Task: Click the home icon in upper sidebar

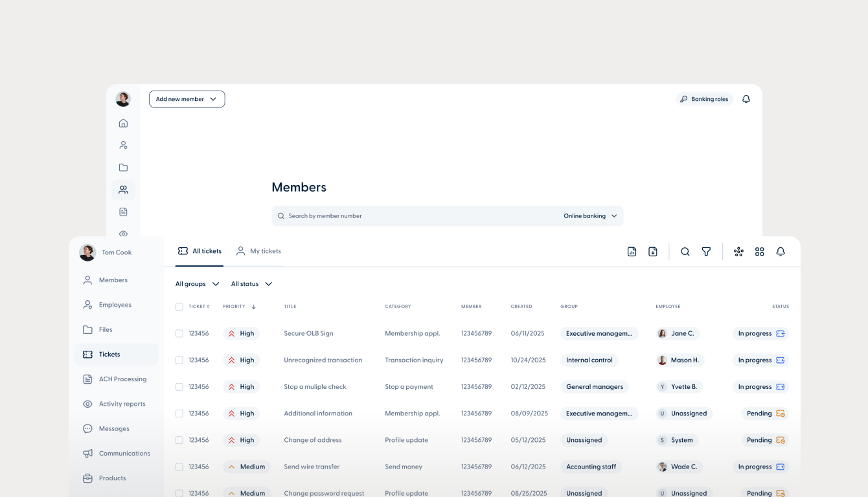Action: (x=123, y=123)
